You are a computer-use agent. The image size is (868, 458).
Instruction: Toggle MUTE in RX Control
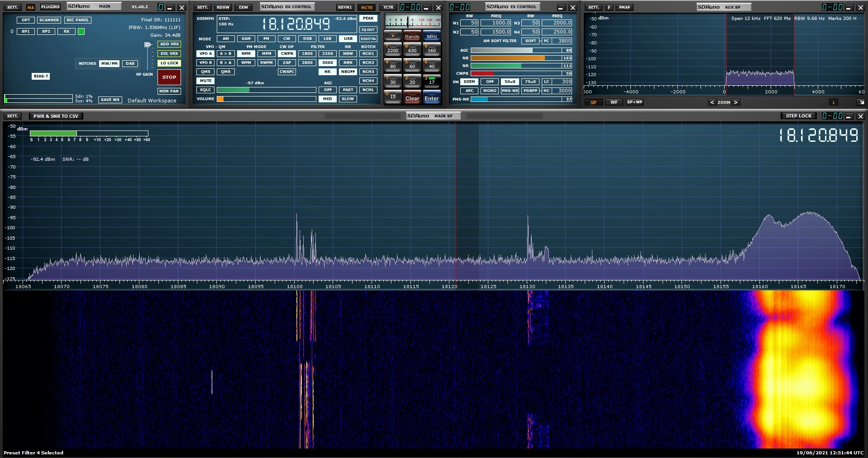pyautogui.click(x=205, y=81)
